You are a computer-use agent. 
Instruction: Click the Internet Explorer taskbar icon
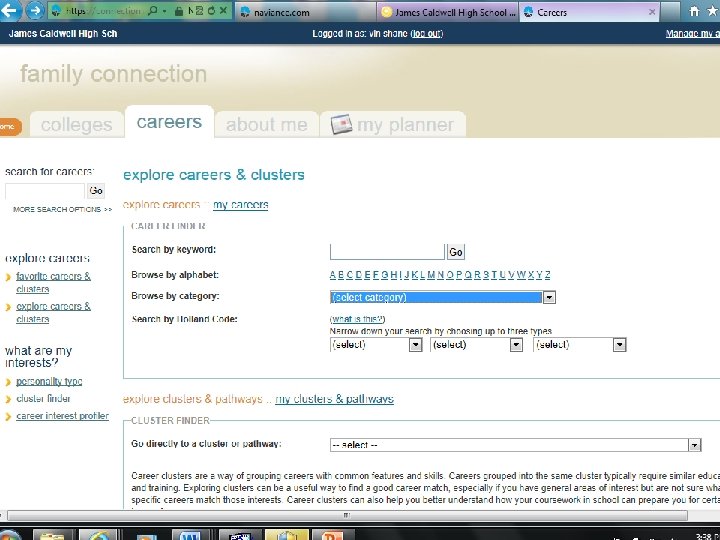pyautogui.click(x=99, y=535)
